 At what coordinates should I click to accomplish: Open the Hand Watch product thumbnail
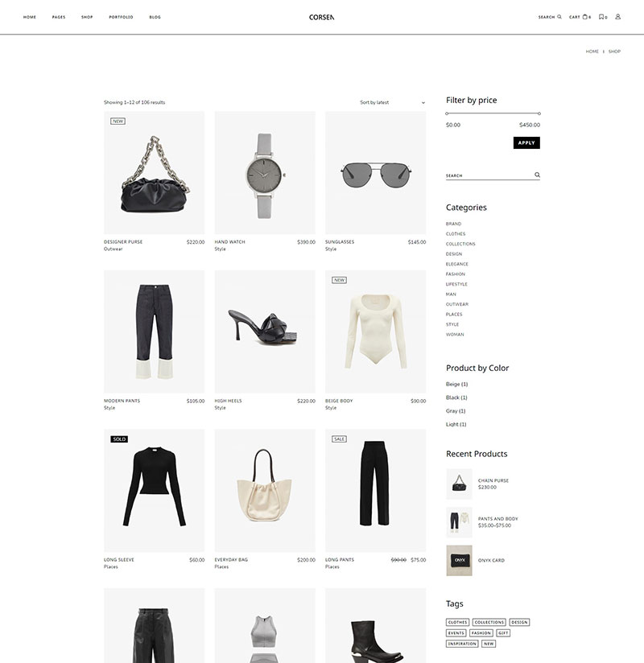265,172
